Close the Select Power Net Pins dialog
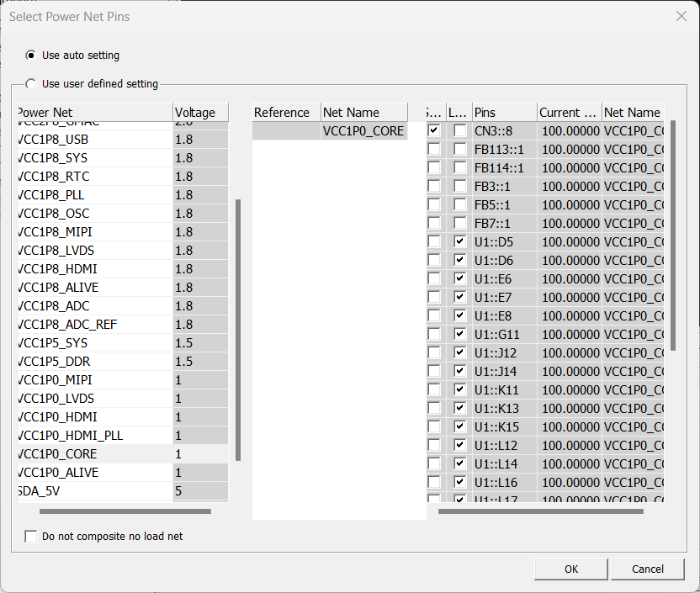700x593 pixels. [681, 17]
